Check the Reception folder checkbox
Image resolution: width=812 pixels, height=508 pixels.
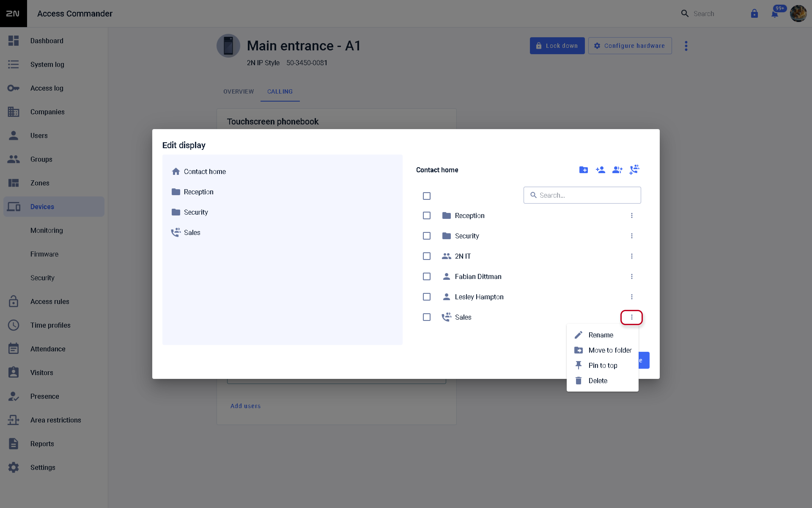[427, 215]
